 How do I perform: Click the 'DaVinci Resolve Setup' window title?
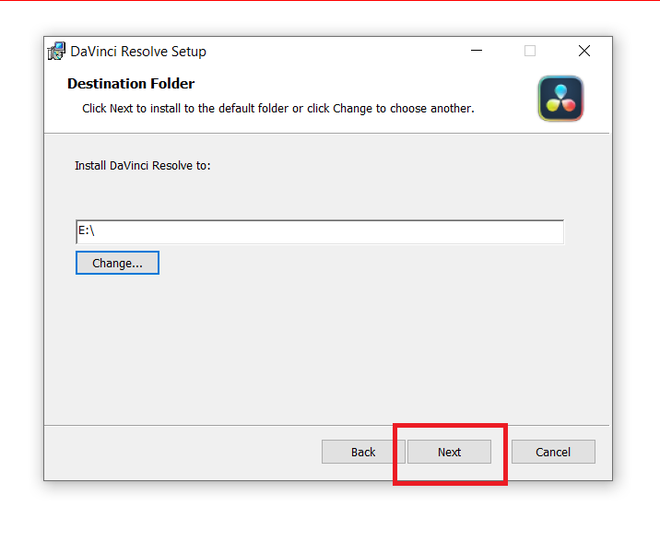(138, 51)
